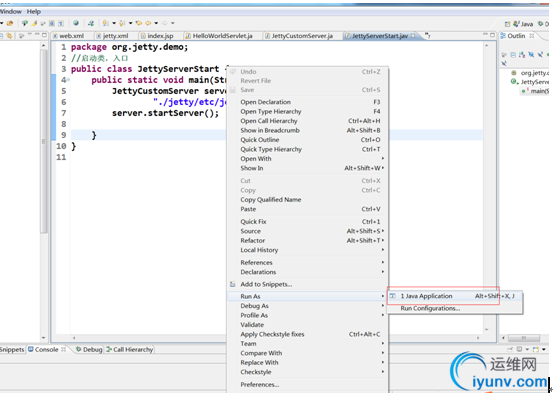Select the Outline view tab
The height and width of the screenshot is (398, 553).
[x=517, y=36]
